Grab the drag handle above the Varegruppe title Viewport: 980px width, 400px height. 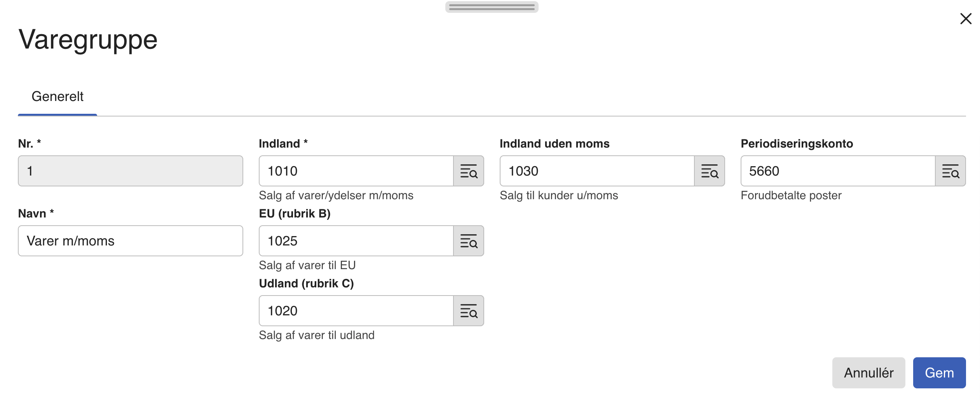tap(492, 7)
